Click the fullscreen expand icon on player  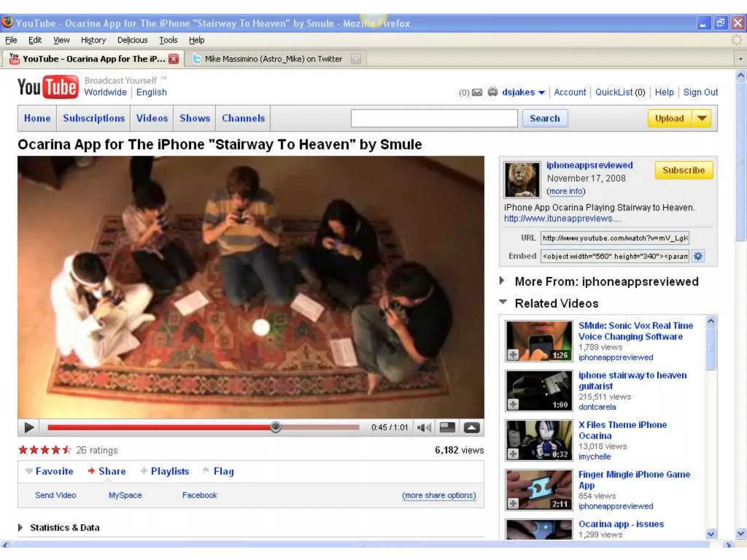(471, 427)
